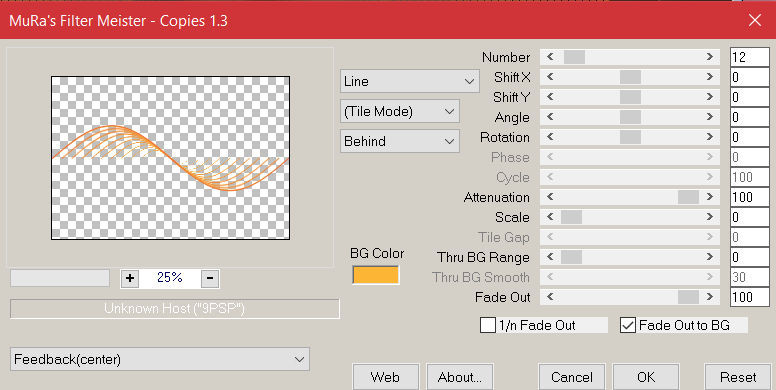Open the (Tile Mode) dropdown
This screenshot has width=776, height=390.
400,111
